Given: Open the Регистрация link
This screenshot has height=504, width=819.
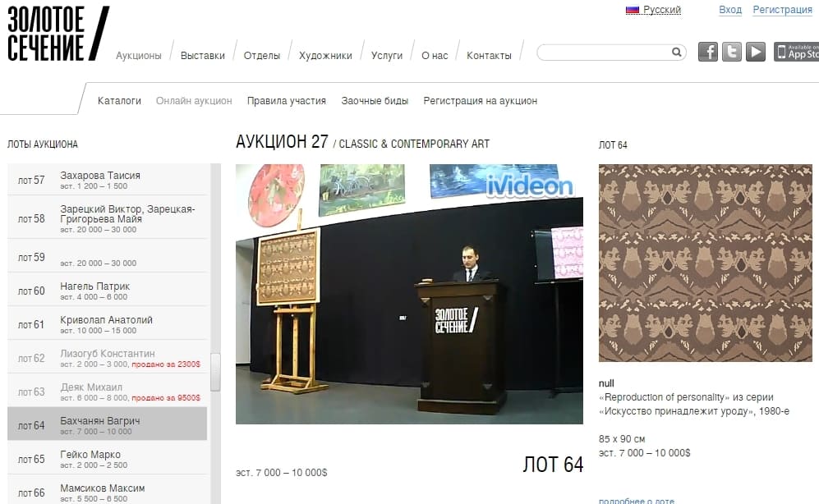Looking at the screenshot, I should point(782,9).
